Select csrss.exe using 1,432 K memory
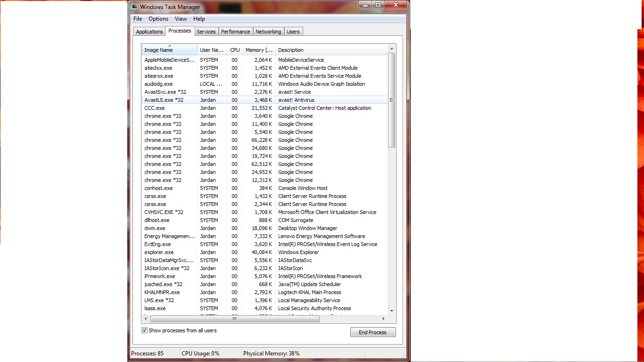Image resolution: width=644 pixels, height=362 pixels. [265, 196]
